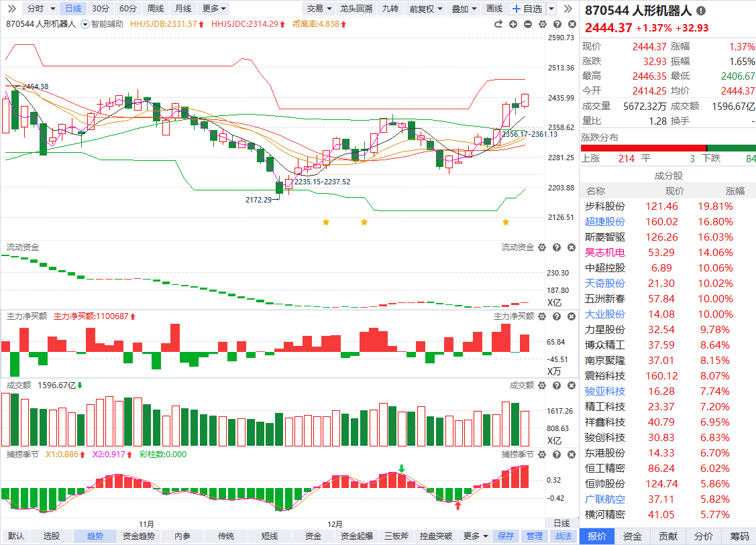
Task: Open help for 主力净买额 indicator
Action: pyautogui.click(x=557, y=316)
